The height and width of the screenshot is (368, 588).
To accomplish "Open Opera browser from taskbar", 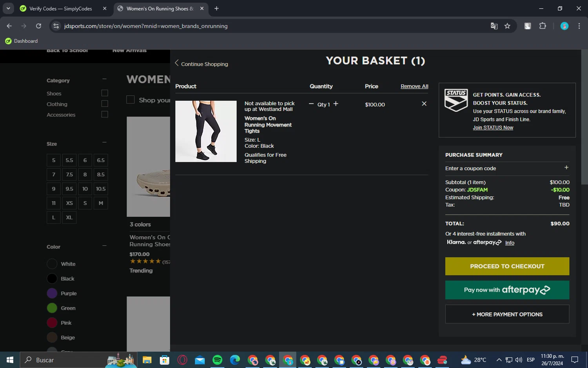I will [x=182, y=360].
